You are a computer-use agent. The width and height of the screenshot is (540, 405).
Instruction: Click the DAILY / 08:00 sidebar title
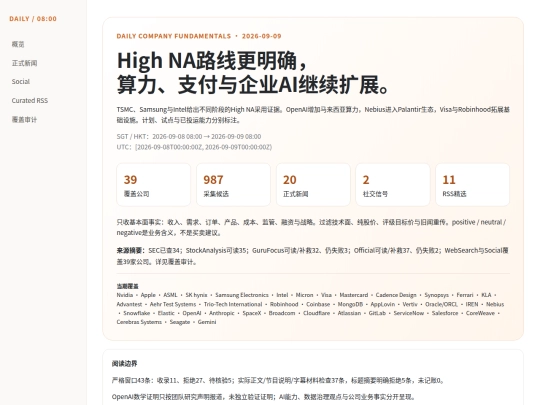(x=33, y=19)
